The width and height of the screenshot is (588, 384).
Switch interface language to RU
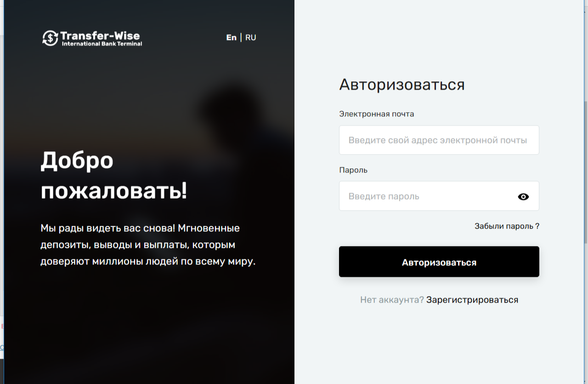251,37
